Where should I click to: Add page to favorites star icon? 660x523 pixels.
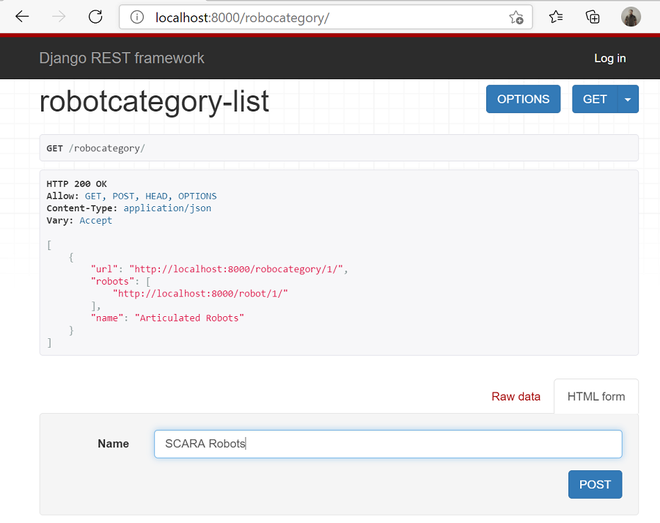click(516, 18)
